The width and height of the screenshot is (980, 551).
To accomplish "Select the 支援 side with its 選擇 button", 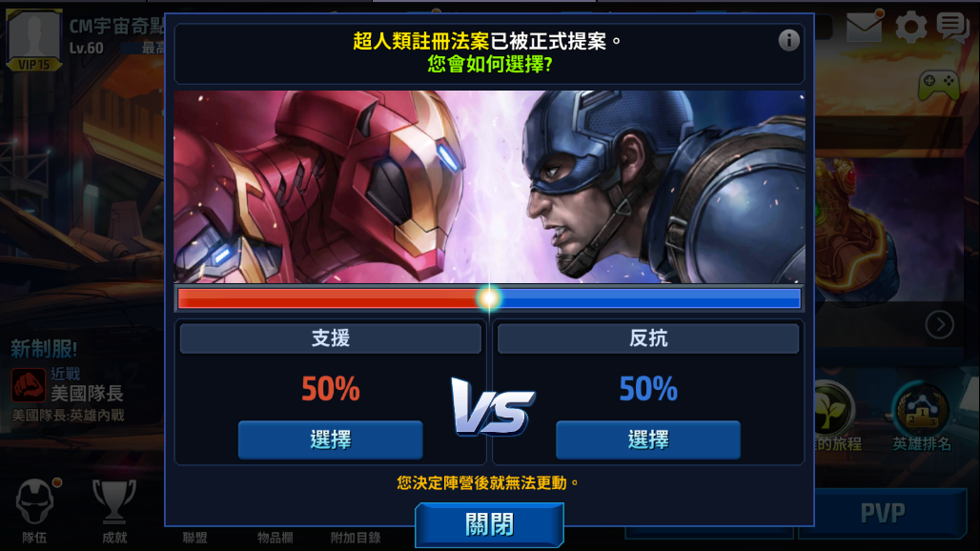I will (x=331, y=439).
